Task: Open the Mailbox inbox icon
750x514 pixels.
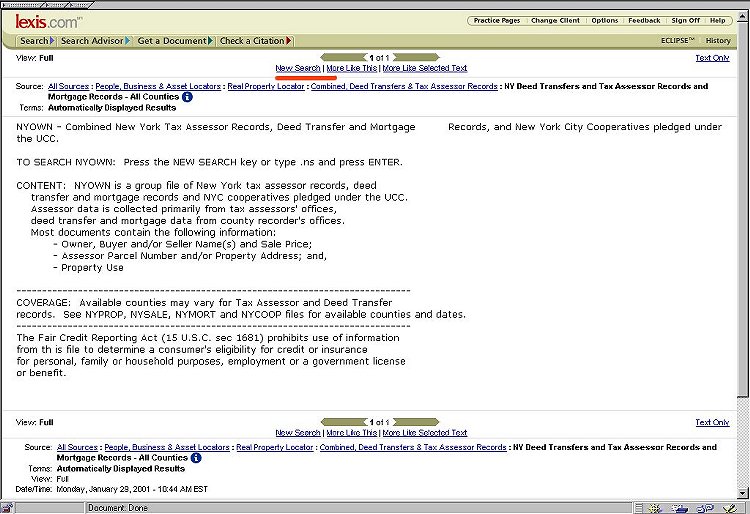Action: tap(679, 508)
